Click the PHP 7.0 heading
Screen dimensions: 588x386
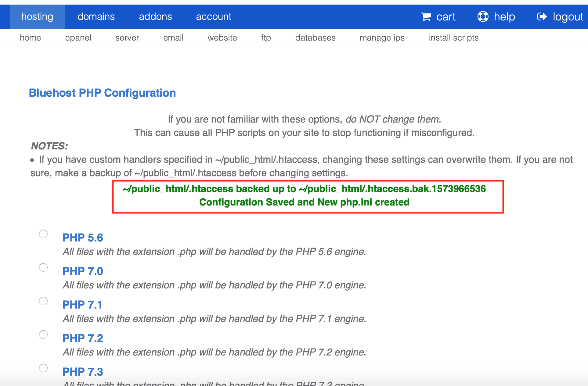83,271
